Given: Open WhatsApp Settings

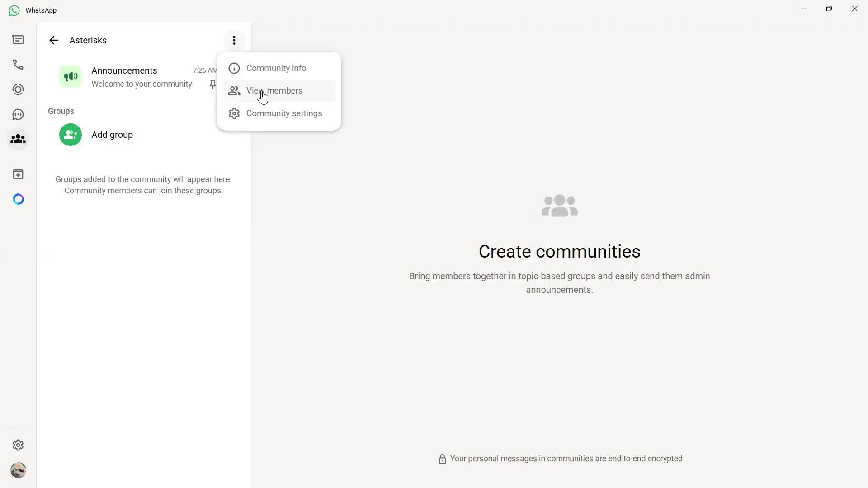Looking at the screenshot, I should pos(18,445).
